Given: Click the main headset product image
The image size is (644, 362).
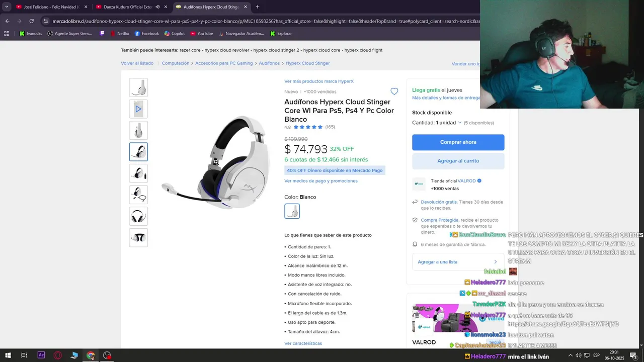Looking at the screenshot, I should pos(215,162).
